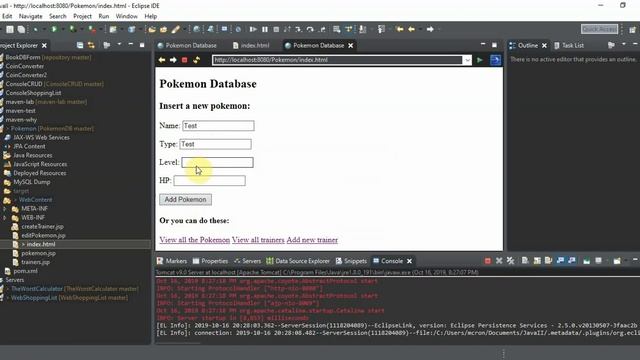Switch to the Task List tab
The width and height of the screenshot is (640, 360).
tap(569, 45)
